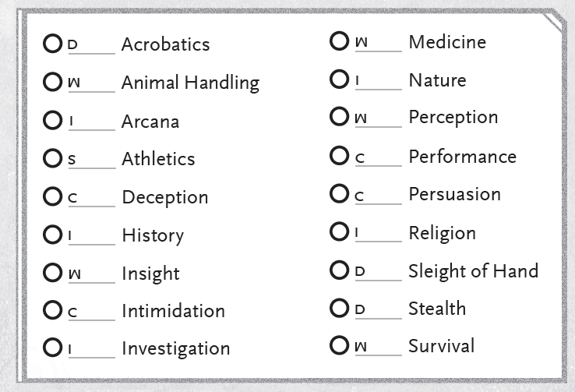Select the Survival proficiency circle
The width and height of the screenshot is (575, 392).
pos(340,346)
